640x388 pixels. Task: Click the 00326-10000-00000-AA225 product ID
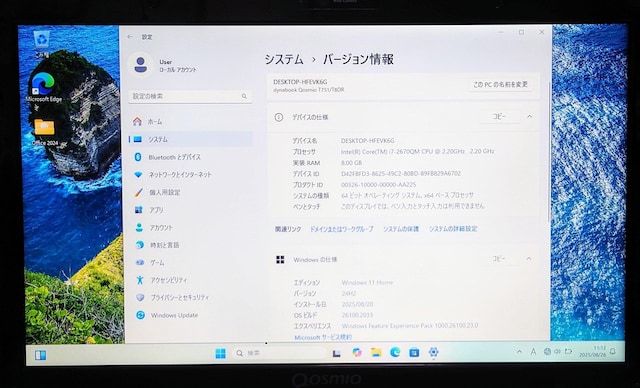click(379, 184)
